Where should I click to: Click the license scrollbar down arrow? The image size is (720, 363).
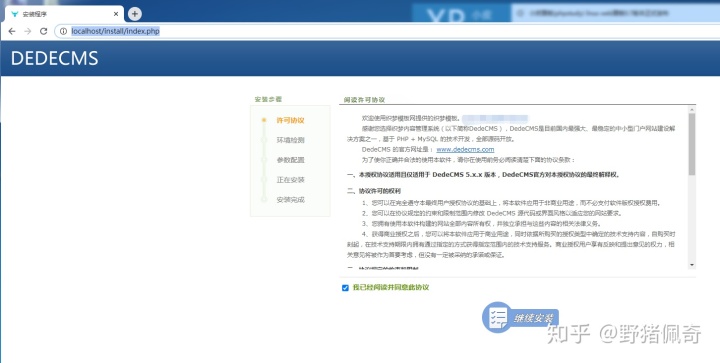click(x=692, y=265)
